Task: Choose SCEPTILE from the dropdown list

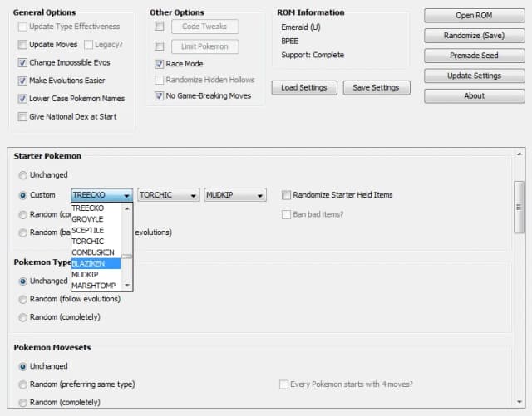Action: (96, 230)
